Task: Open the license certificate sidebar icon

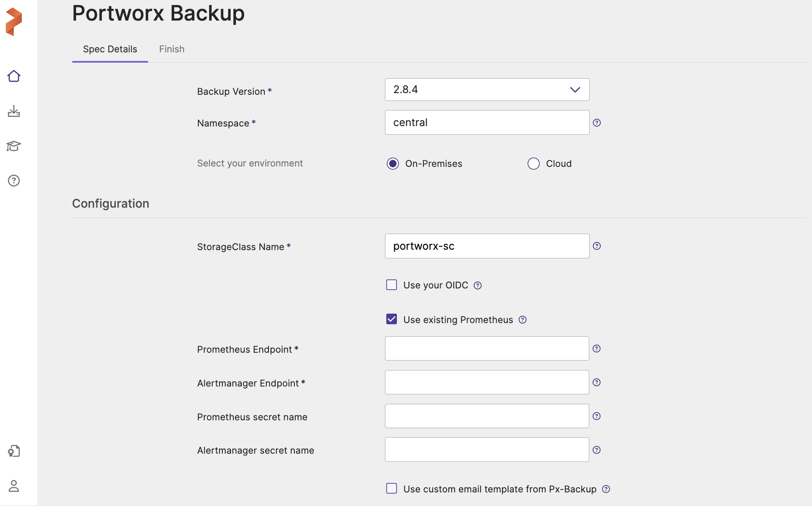Action: point(14,451)
